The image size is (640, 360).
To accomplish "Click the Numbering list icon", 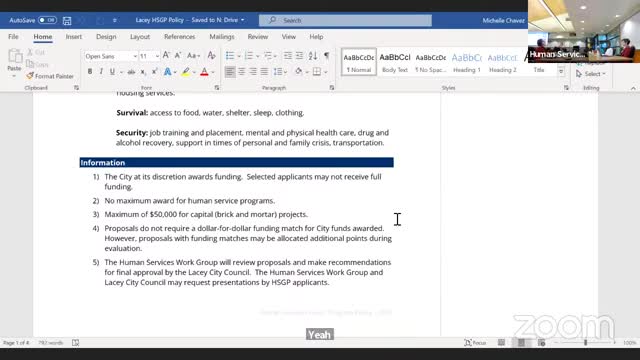I will 249,56.
